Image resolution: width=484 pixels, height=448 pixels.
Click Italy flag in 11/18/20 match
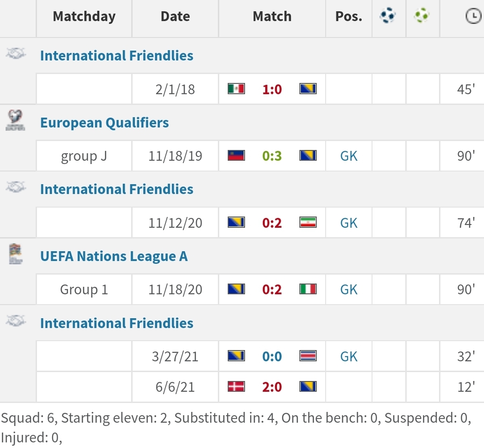click(308, 289)
